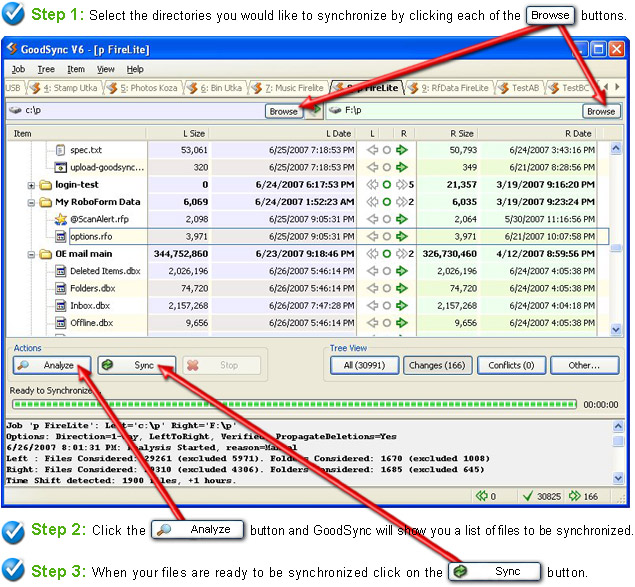Click the sync progress bar

tap(294, 405)
